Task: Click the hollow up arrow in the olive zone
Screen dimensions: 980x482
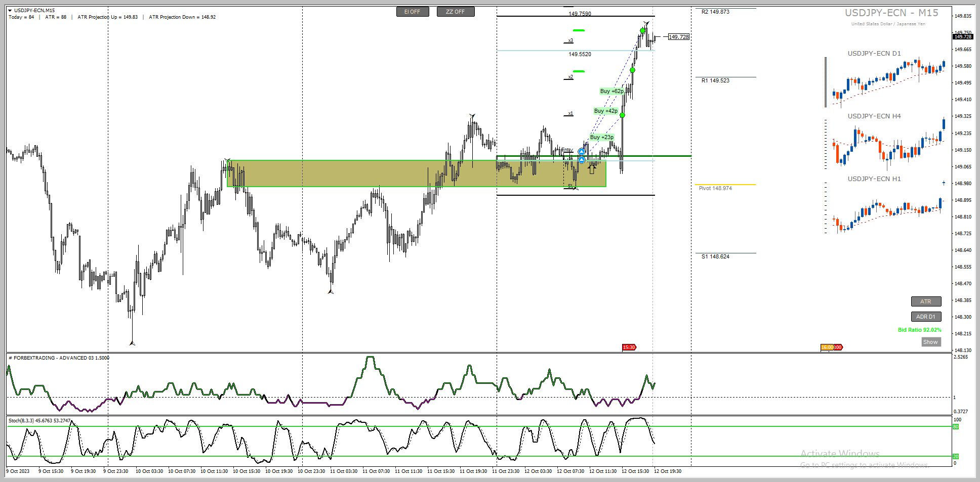Action: (x=592, y=169)
